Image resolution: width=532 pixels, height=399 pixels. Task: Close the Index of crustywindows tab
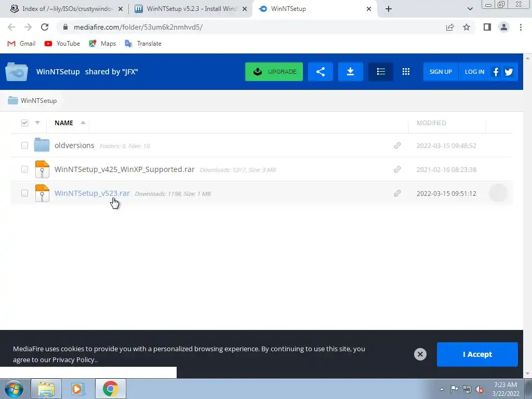(x=121, y=9)
